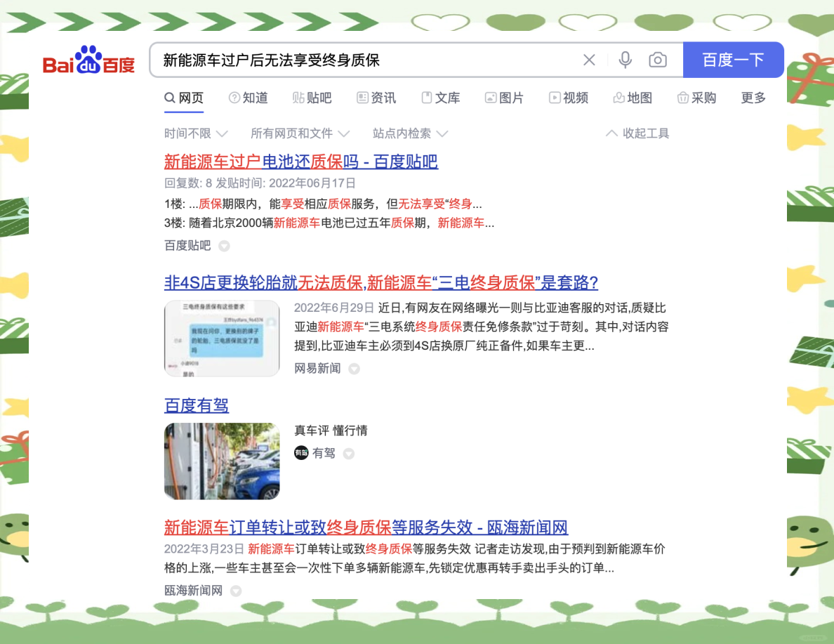Click the 瓯海新闻网 source label
The height and width of the screenshot is (644, 834).
(x=193, y=590)
